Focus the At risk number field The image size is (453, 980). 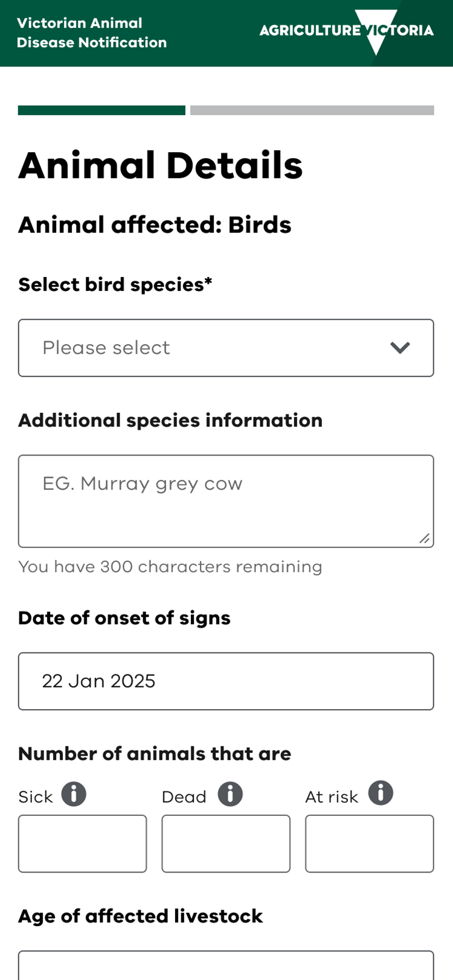[x=369, y=843]
